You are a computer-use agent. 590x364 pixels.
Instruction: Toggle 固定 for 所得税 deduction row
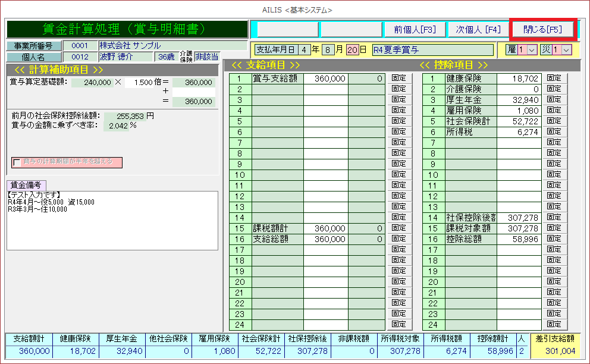[554, 132]
